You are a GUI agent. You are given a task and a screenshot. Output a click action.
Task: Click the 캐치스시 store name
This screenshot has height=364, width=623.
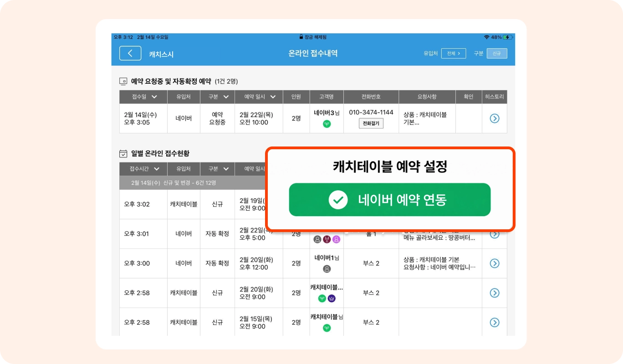(161, 54)
